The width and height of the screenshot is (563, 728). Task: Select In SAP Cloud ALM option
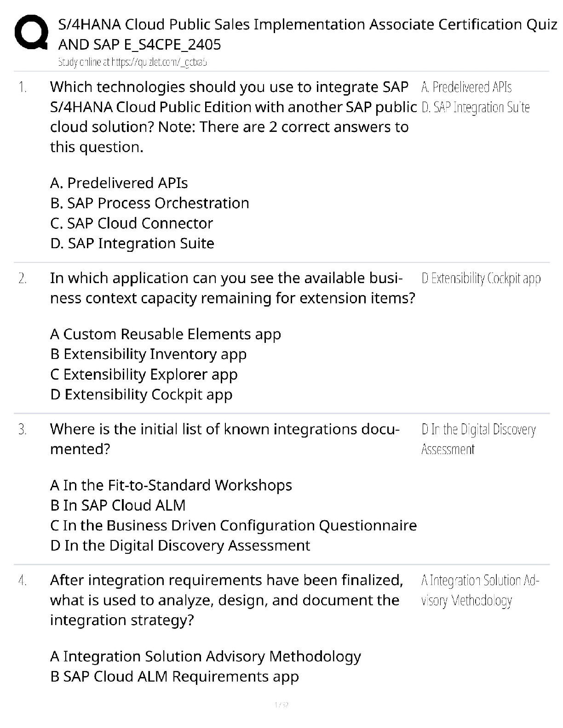(x=118, y=506)
